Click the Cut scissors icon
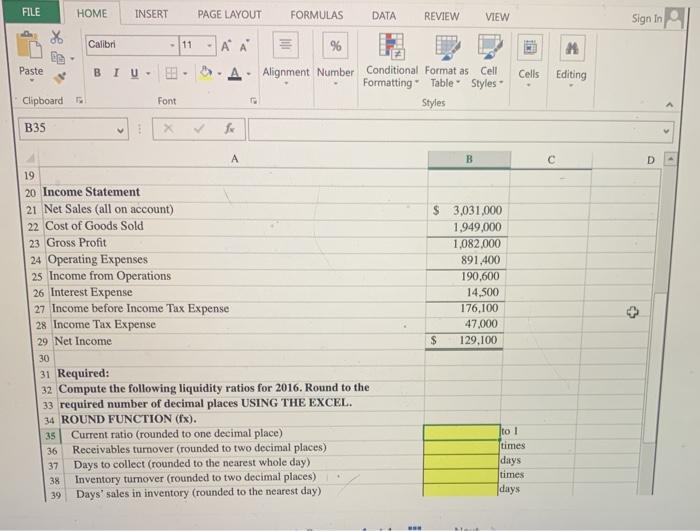This screenshot has height=531, width=700. tap(56, 37)
